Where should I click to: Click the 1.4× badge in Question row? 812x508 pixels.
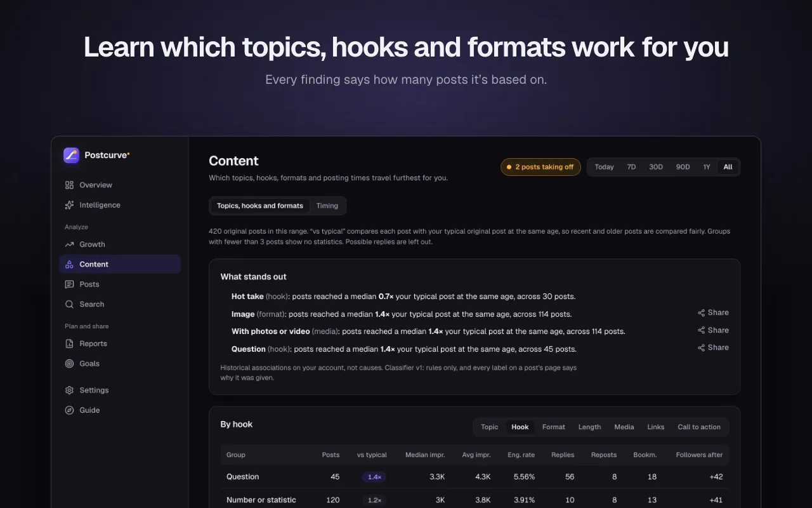click(374, 477)
